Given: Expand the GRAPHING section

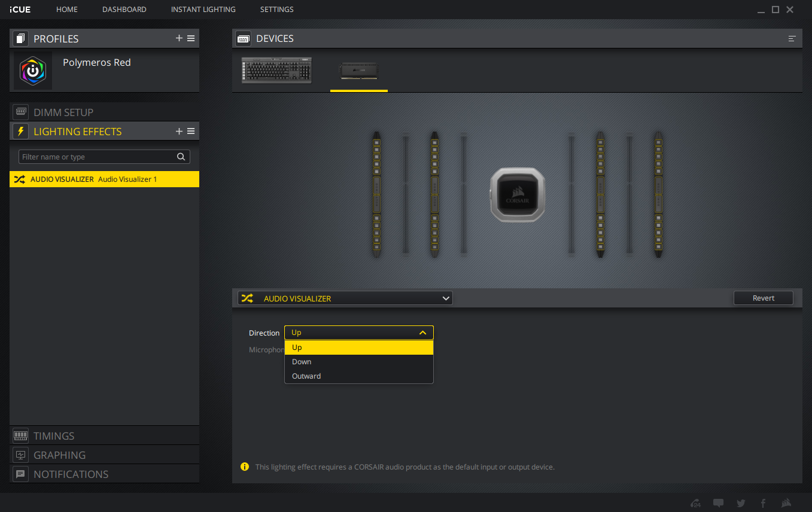Looking at the screenshot, I should (x=105, y=455).
